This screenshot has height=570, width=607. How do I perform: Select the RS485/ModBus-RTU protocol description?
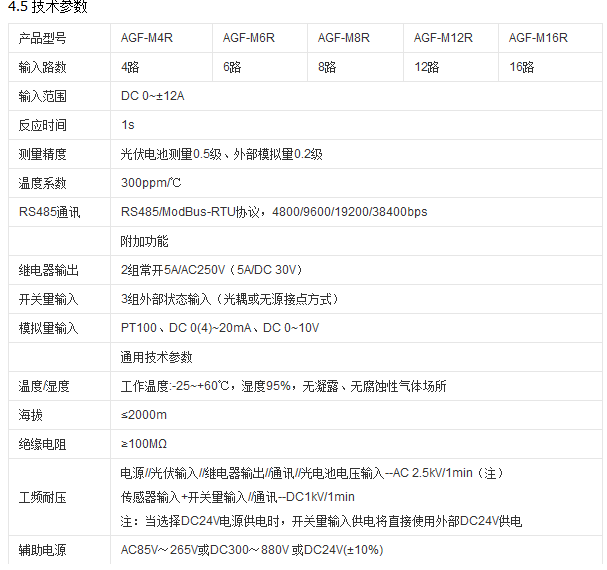coord(273,212)
